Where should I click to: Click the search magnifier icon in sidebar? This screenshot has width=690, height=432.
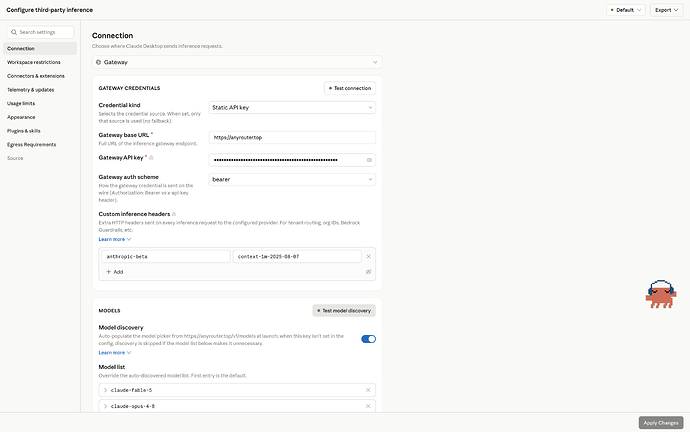tap(14, 32)
